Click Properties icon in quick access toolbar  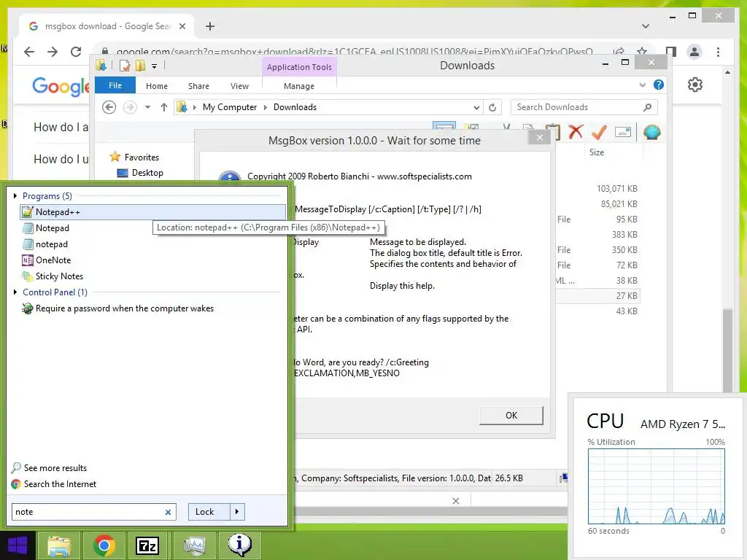pyautogui.click(x=125, y=65)
